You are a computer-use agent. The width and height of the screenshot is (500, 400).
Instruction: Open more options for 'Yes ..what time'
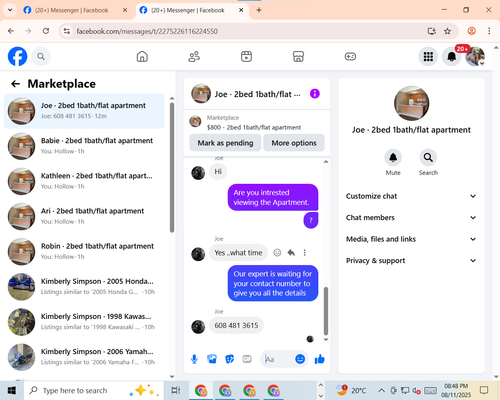click(x=304, y=253)
